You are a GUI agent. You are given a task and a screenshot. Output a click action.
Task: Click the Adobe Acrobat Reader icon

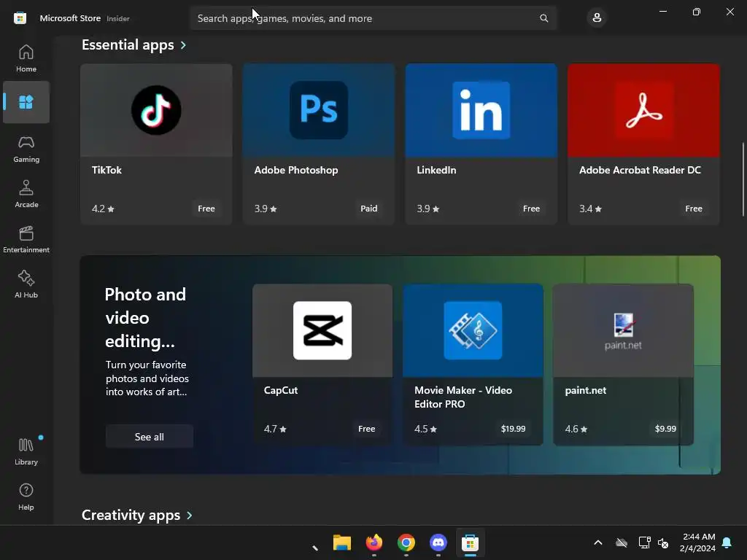643,110
